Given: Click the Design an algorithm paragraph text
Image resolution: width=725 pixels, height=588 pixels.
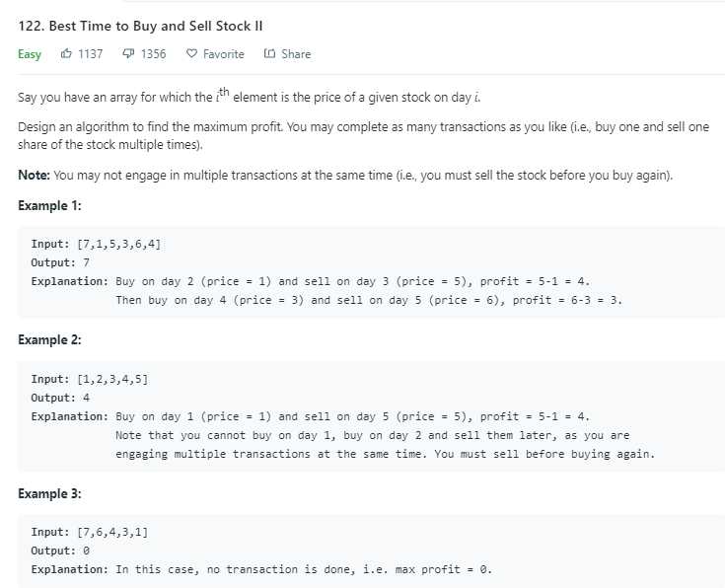Looking at the screenshot, I should 363,135.
